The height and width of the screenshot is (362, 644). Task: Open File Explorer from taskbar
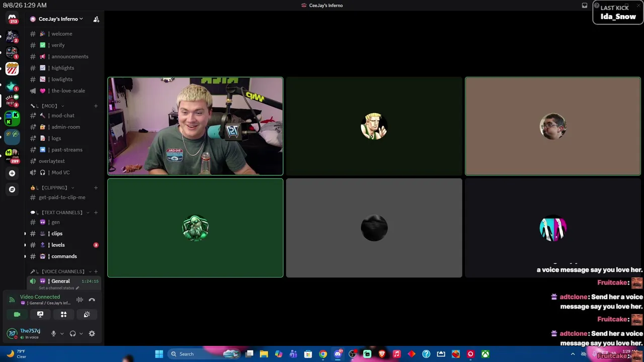coord(264,354)
